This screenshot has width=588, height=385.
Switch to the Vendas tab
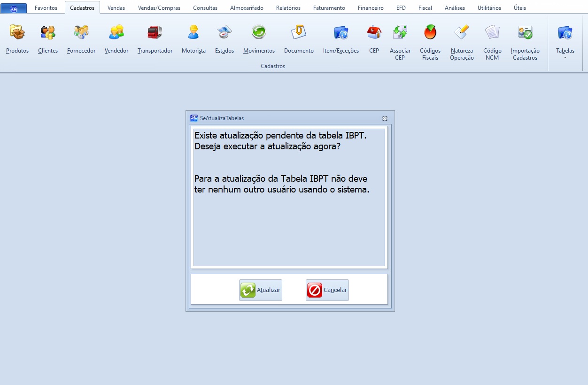[116, 8]
